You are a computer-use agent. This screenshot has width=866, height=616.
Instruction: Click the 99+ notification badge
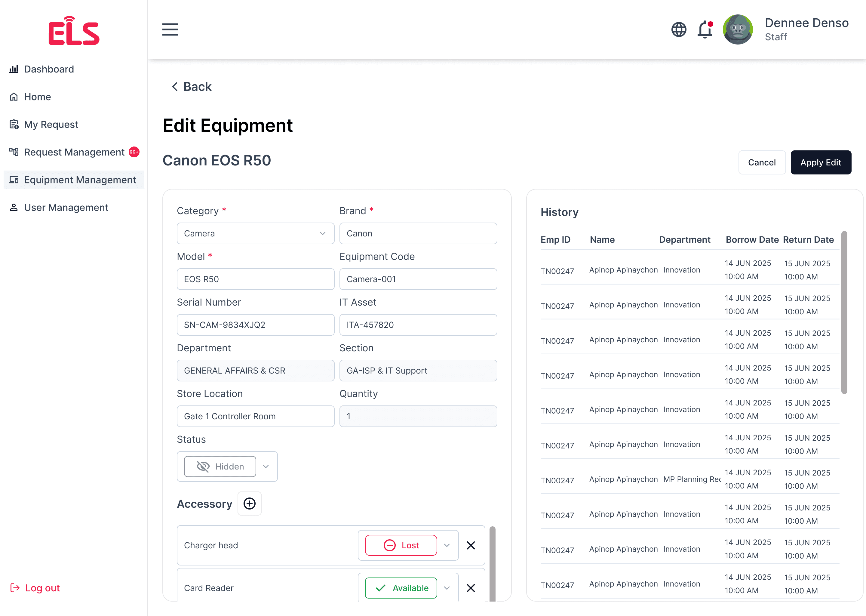[x=134, y=152]
